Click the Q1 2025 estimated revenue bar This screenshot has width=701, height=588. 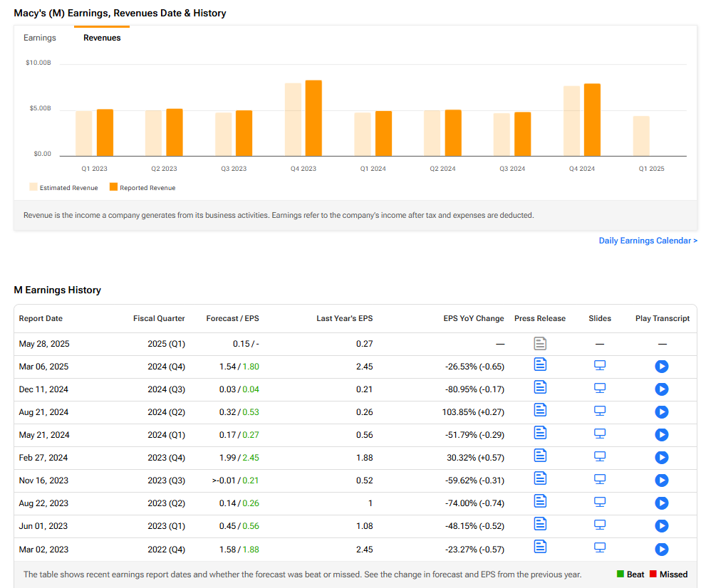click(x=641, y=136)
